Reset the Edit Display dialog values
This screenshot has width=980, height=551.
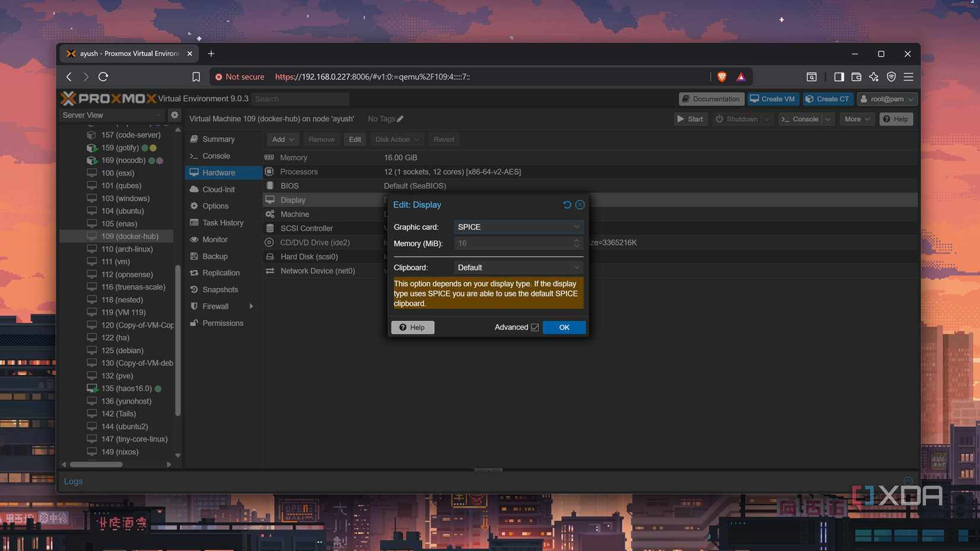567,205
